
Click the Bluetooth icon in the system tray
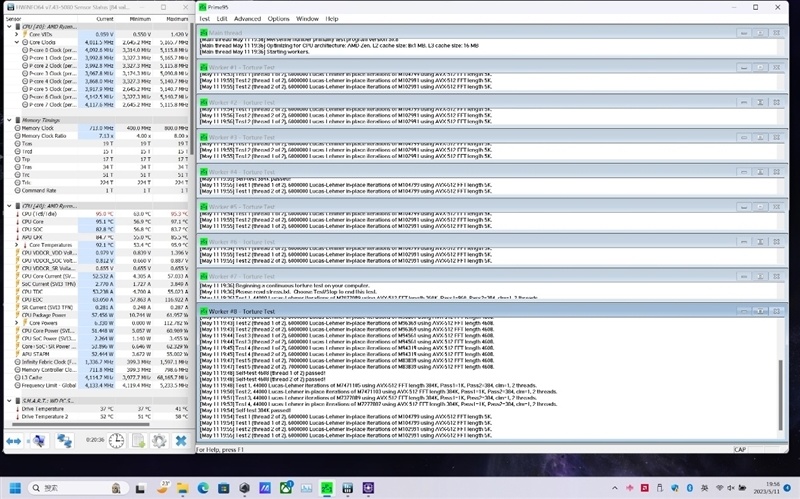[x=690, y=488]
